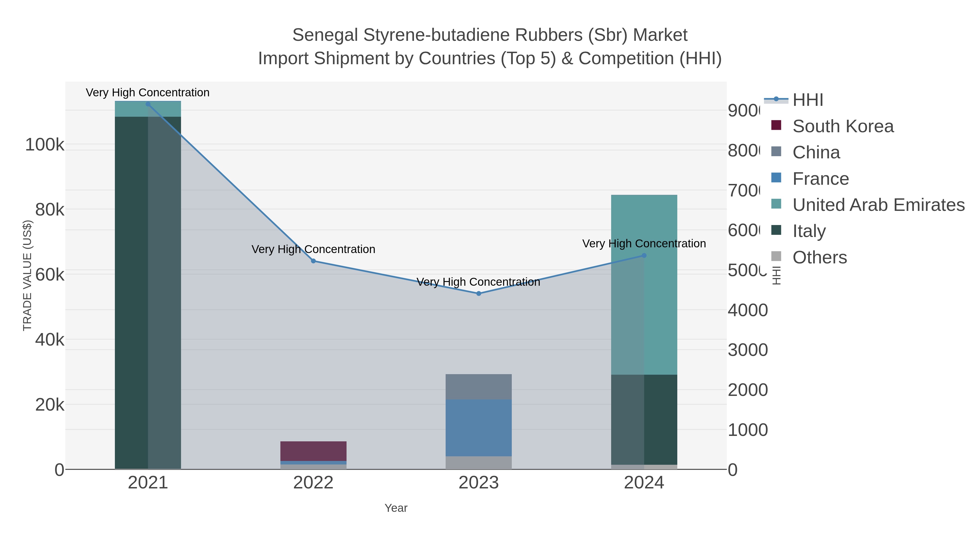Click the United Arab Emirates segment in 2024
Screen dimensions: 980x551
coord(644,285)
